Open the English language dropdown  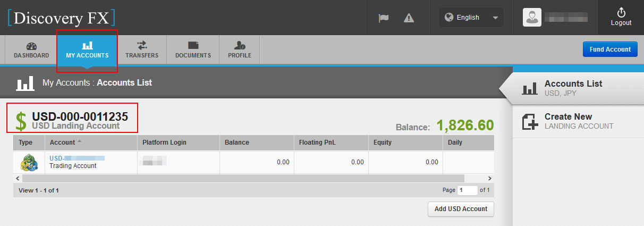pyautogui.click(x=471, y=18)
